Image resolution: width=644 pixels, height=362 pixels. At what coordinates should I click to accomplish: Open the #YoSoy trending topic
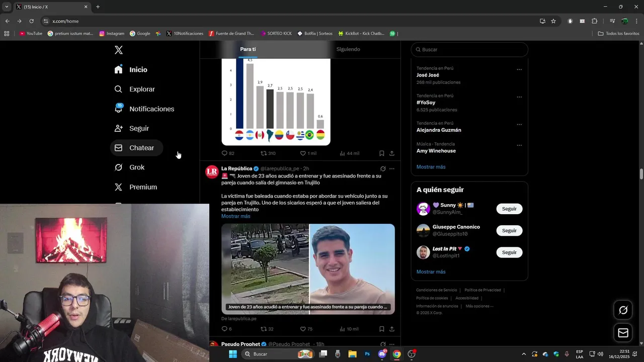coord(426,103)
